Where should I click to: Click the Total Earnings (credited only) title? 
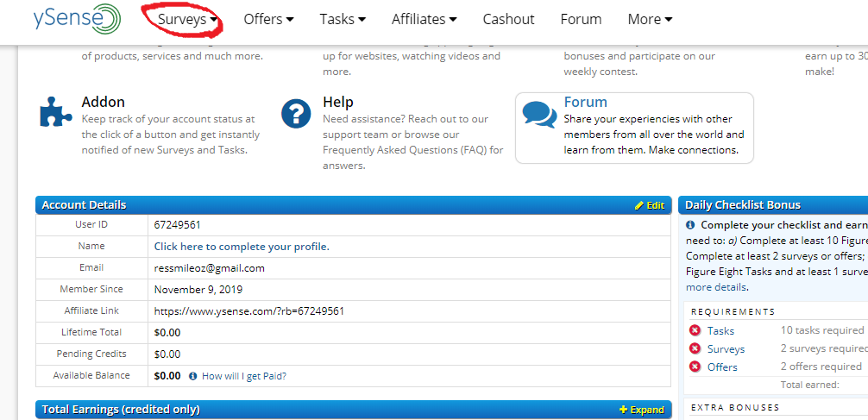pyautogui.click(x=121, y=410)
